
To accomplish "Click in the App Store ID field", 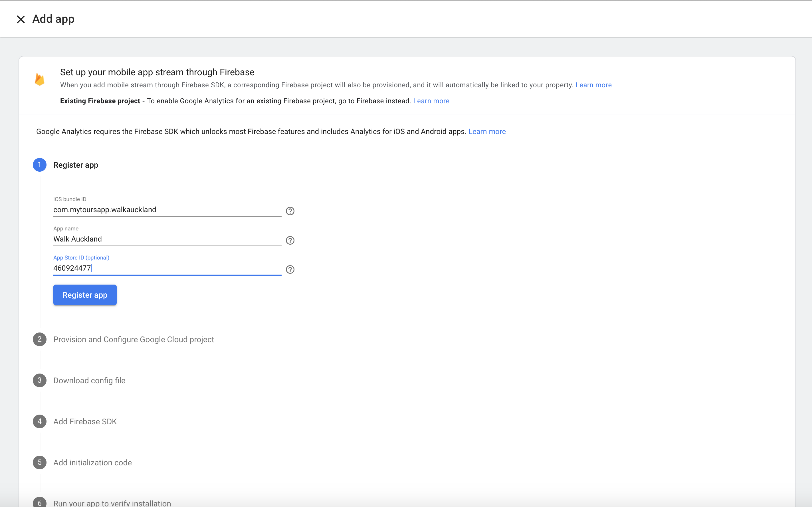I will (167, 268).
